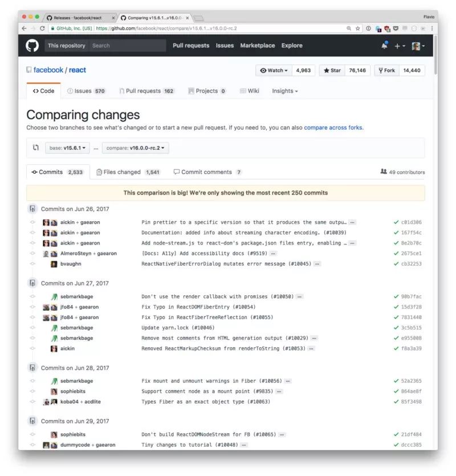Expand the Insights dropdown
Viewport: 456px width, 476px height.
[x=284, y=91]
